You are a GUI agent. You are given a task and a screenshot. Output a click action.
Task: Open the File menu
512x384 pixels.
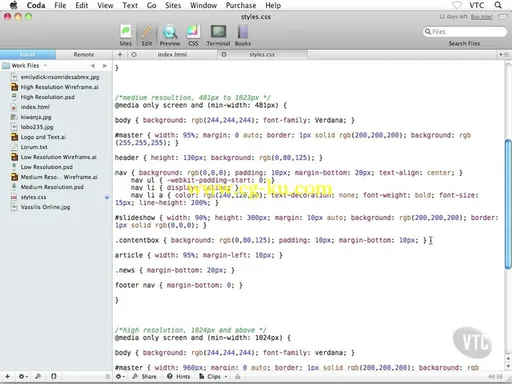coord(60,5)
